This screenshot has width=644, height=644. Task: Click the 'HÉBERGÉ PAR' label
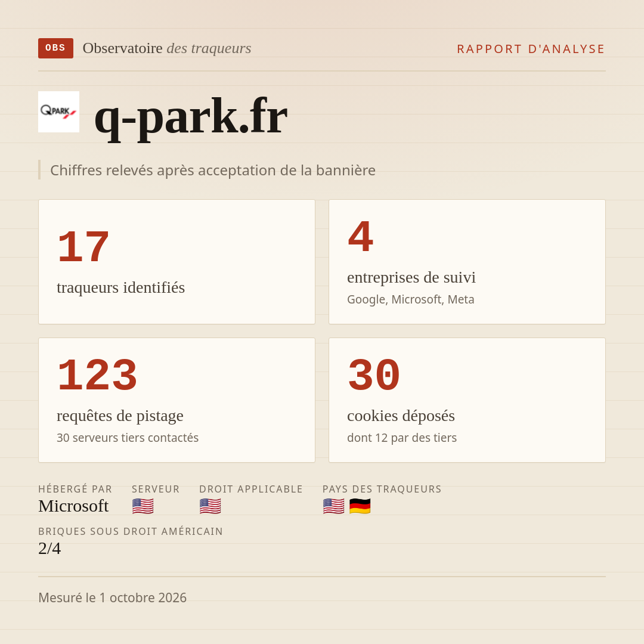click(75, 489)
